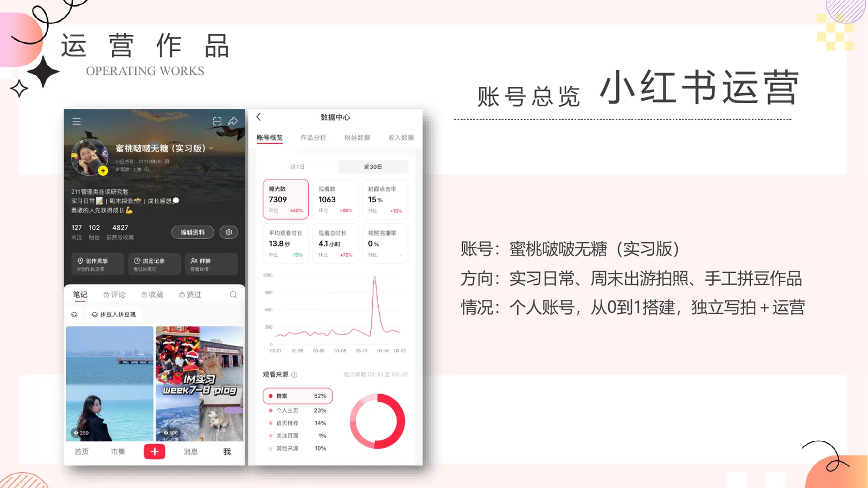The height and width of the screenshot is (488, 868).
Task: Select the 关注页面 1% source row
Action: (297, 435)
